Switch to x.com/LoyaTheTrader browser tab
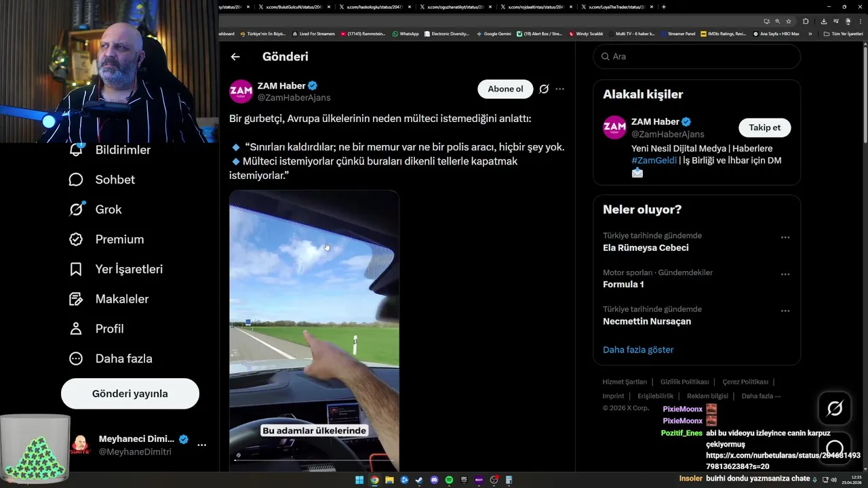This screenshot has width=868, height=488. 616,7
